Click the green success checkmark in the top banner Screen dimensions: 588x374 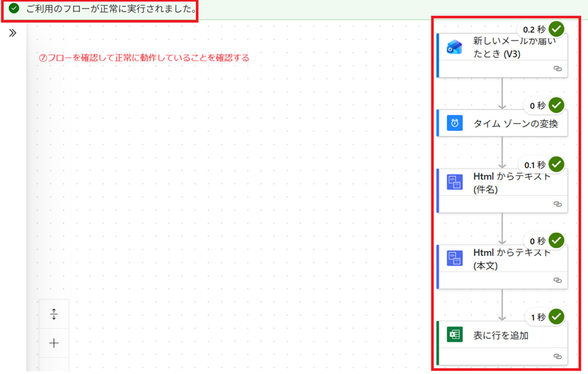point(14,9)
